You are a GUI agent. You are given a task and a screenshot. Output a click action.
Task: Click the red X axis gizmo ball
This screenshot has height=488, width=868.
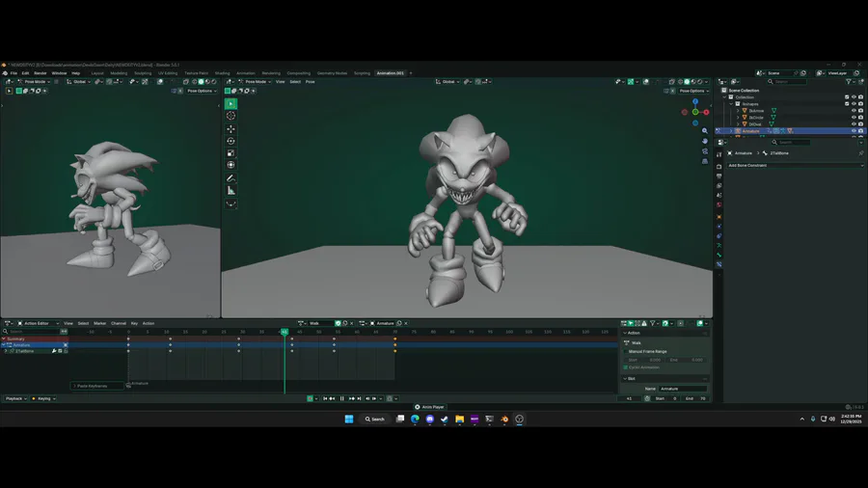coord(706,112)
